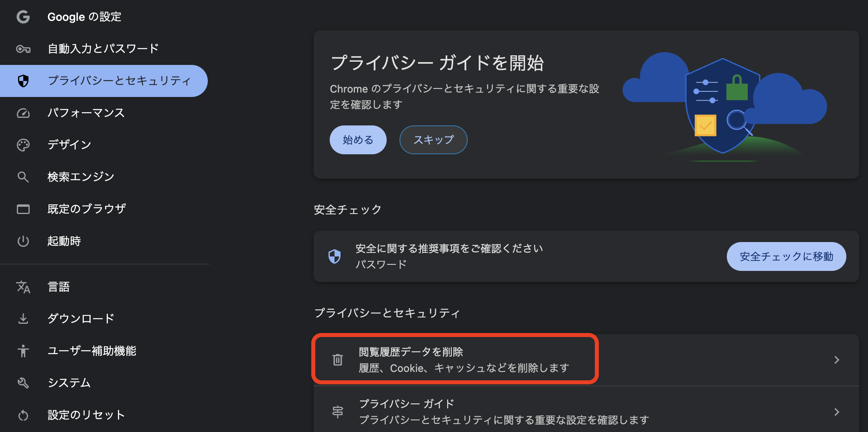Screen dimensions: 868x432
Task: Click the Google G logo icon
Action: tap(23, 17)
